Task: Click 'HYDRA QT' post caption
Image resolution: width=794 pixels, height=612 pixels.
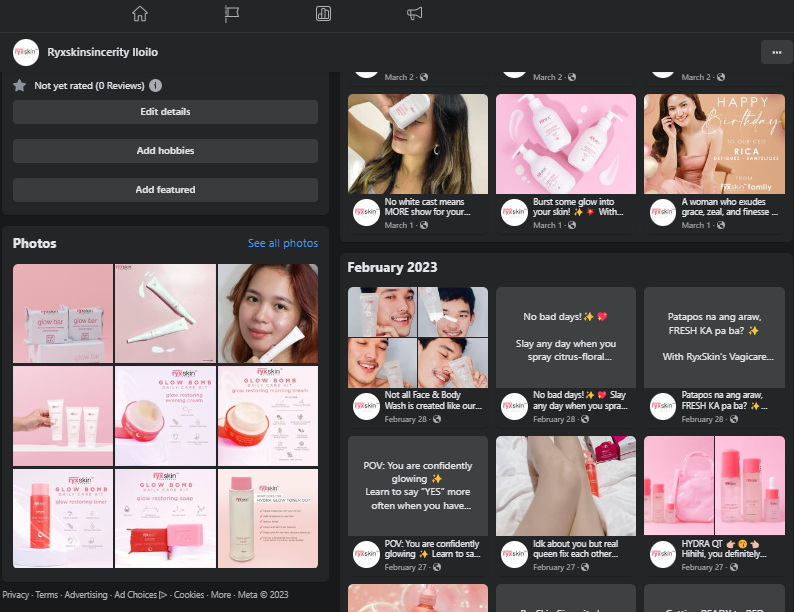Action: coord(724,549)
